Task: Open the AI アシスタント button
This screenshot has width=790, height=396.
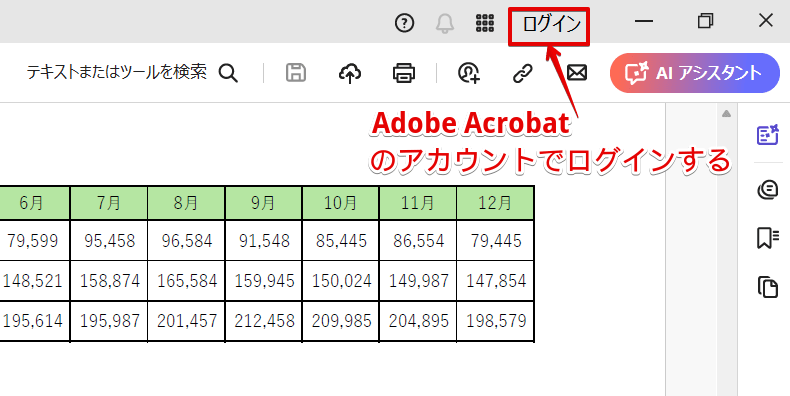Action: click(x=695, y=73)
